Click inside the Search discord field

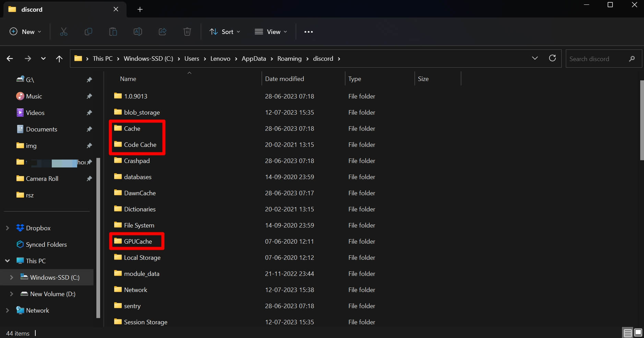pyautogui.click(x=600, y=59)
